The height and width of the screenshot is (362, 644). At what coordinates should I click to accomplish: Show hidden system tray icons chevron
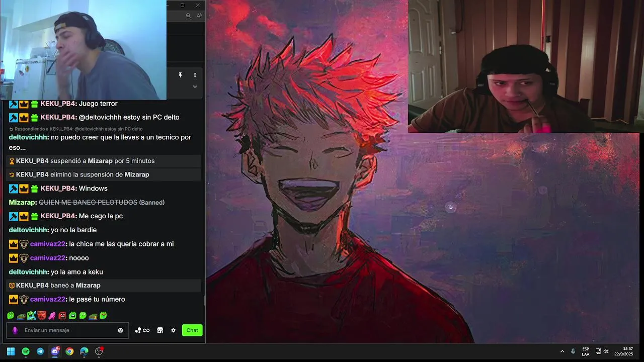point(562,351)
